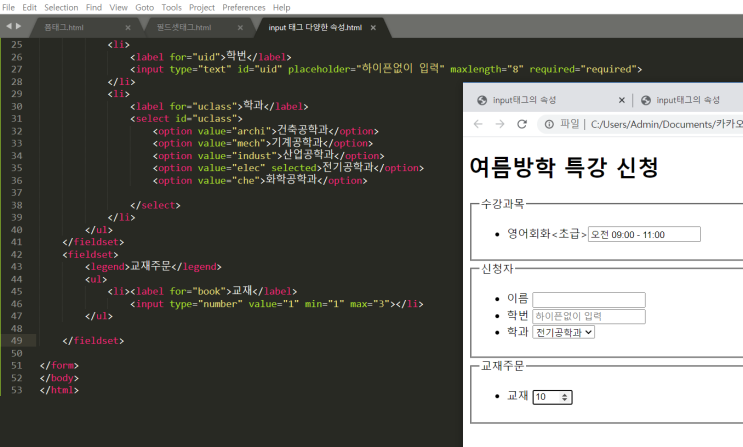Click the 이름 text field

coord(589,300)
